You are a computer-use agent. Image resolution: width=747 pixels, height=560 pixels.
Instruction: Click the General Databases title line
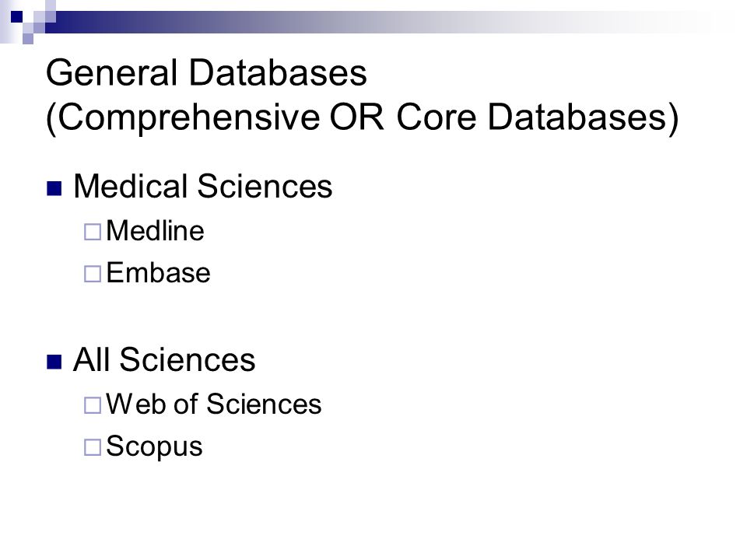207,73
